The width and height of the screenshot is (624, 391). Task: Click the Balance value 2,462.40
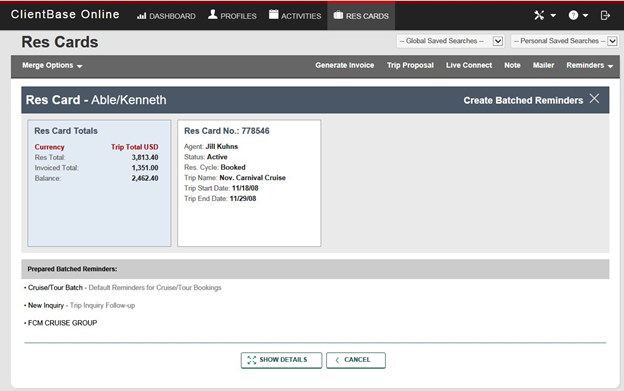pyautogui.click(x=145, y=178)
